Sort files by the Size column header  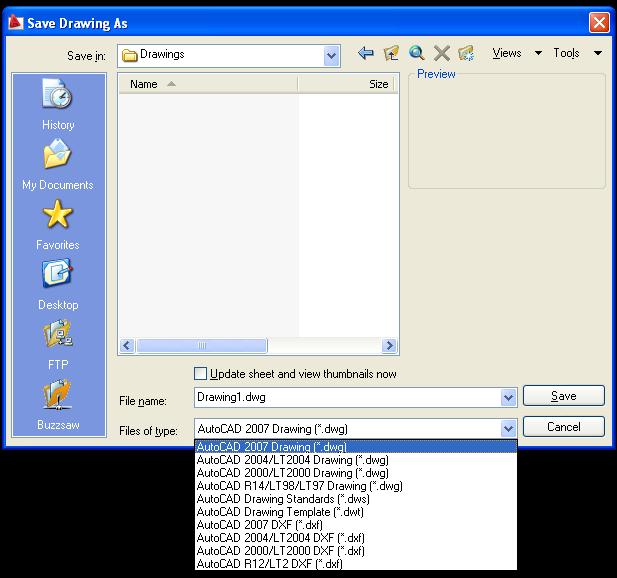pyautogui.click(x=346, y=84)
